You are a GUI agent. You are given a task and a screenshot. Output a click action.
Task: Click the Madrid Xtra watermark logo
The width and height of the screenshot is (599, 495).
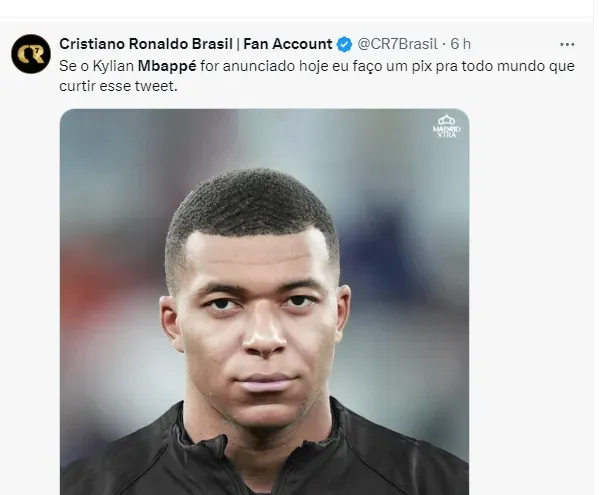pyautogui.click(x=447, y=126)
